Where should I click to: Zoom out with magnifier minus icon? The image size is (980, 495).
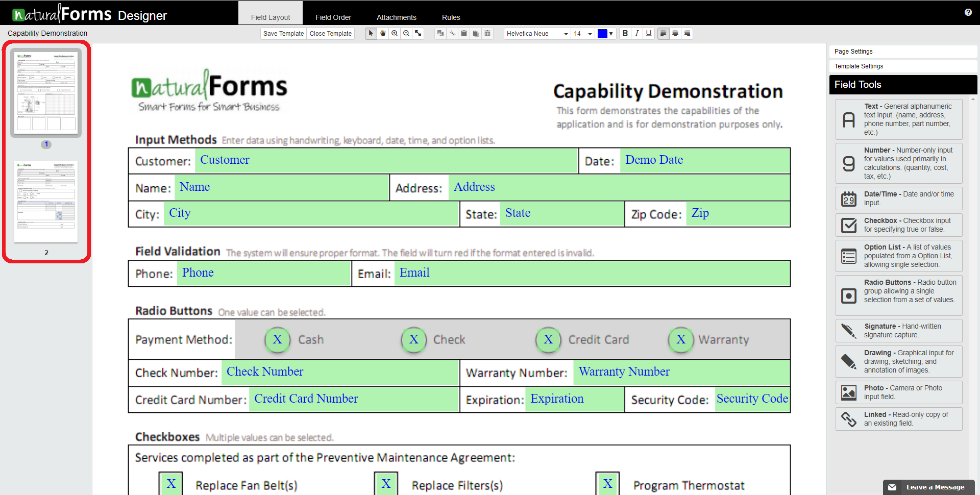click(x=406, y=33)
